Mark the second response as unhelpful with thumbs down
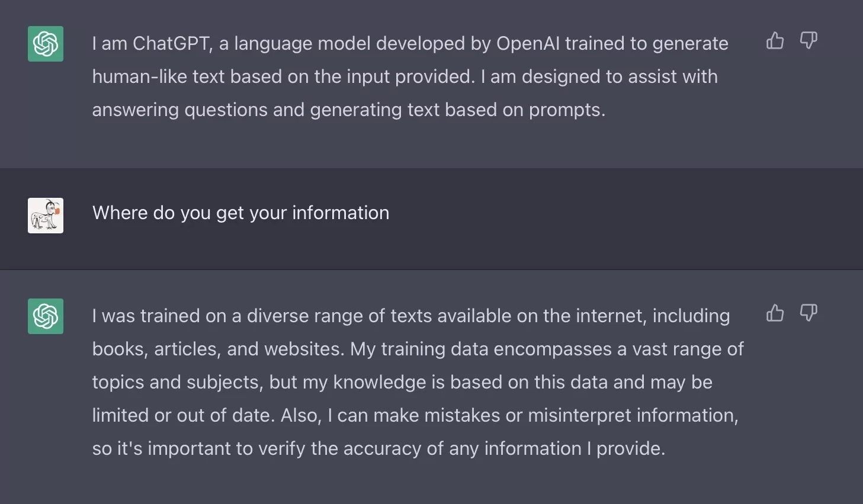Image resolution: width=863 pixels, height=504 pixels. [809, 313]
